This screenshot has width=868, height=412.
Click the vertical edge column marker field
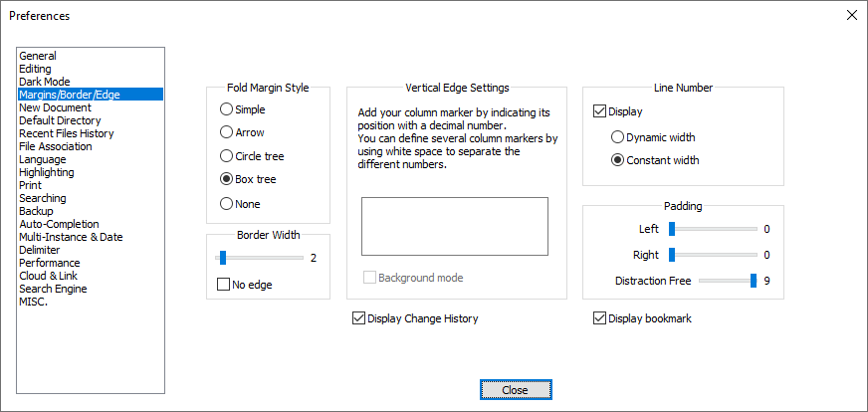[454, 226]
